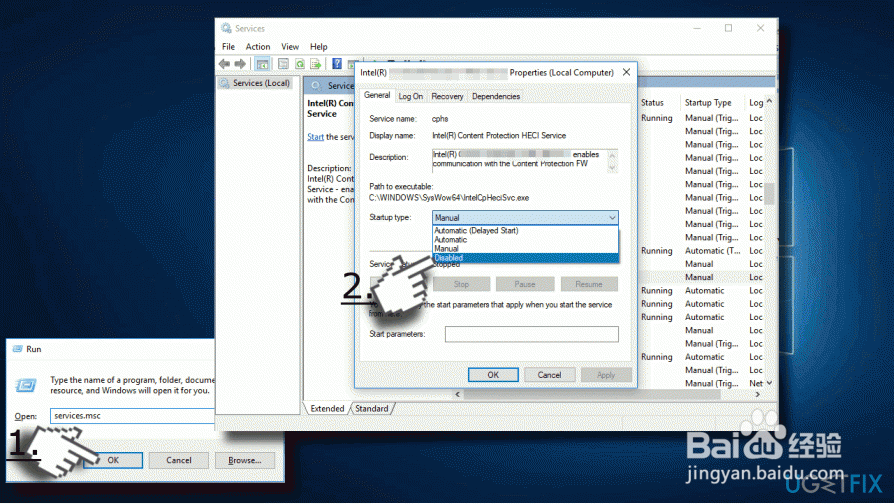Open the Startup type combo box
The width and height of the screenshot is (894, 504).
tap(525, 218)
